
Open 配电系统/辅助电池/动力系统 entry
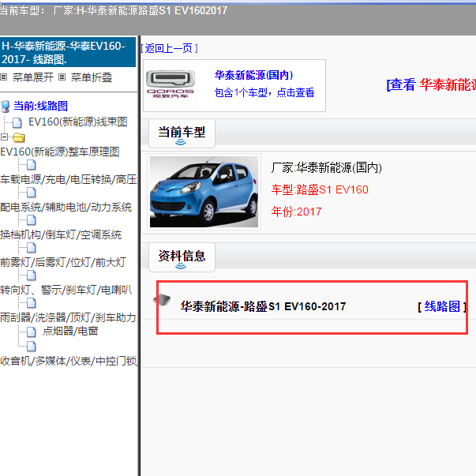coord(66,208)
